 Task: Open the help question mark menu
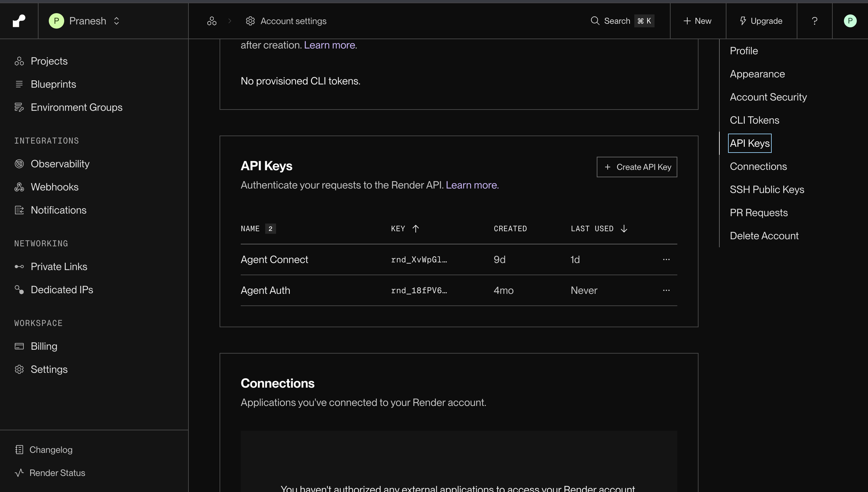pos(814,21)
